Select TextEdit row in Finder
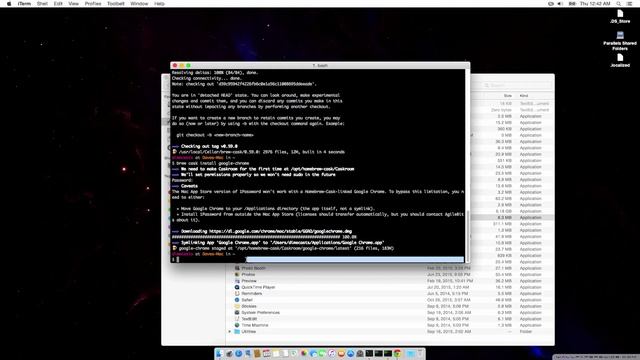The width and height of the screenshot is (640, 360). 390,319
